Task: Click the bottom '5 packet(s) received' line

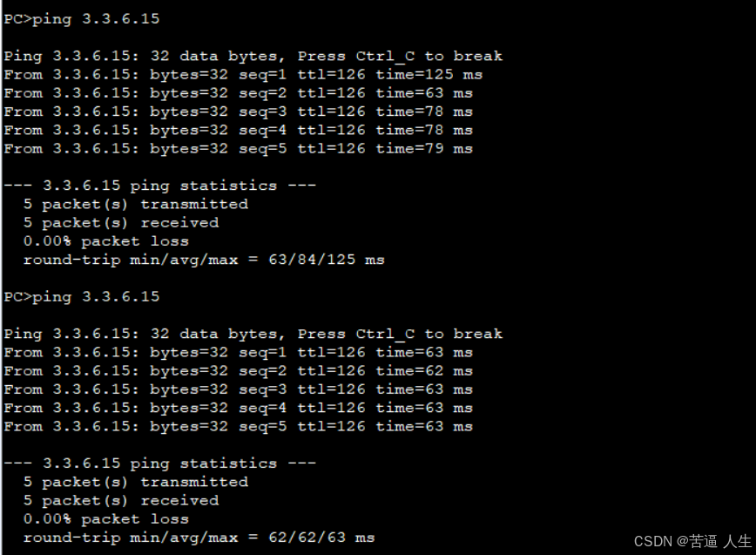Action: 120,500
